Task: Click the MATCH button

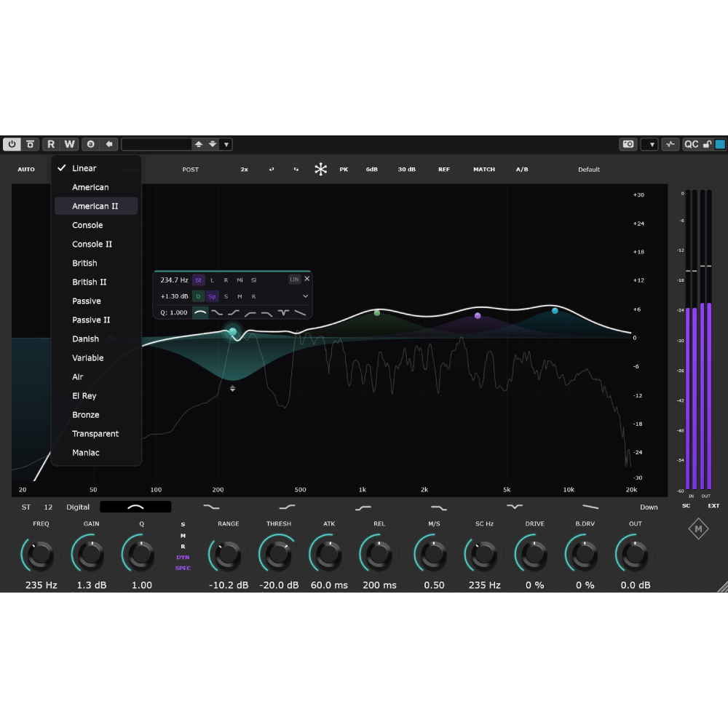Action: click(x=484, y=170)
